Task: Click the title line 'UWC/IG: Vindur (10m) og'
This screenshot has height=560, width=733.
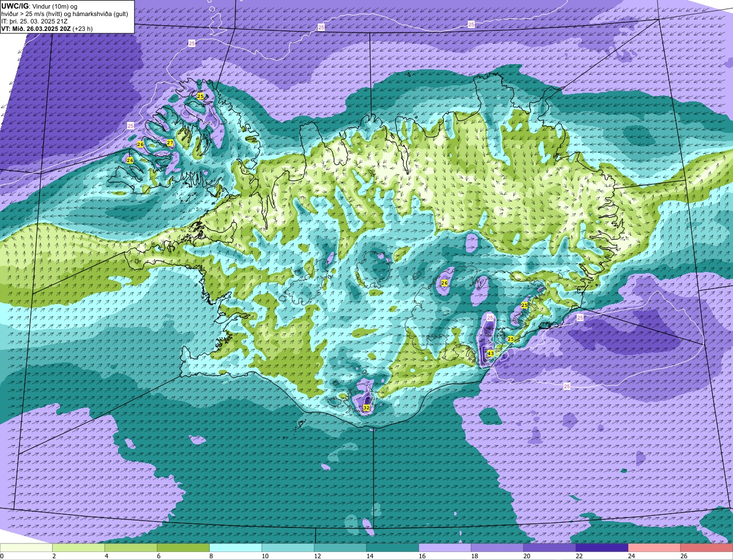Action: [x=39, y=6]
